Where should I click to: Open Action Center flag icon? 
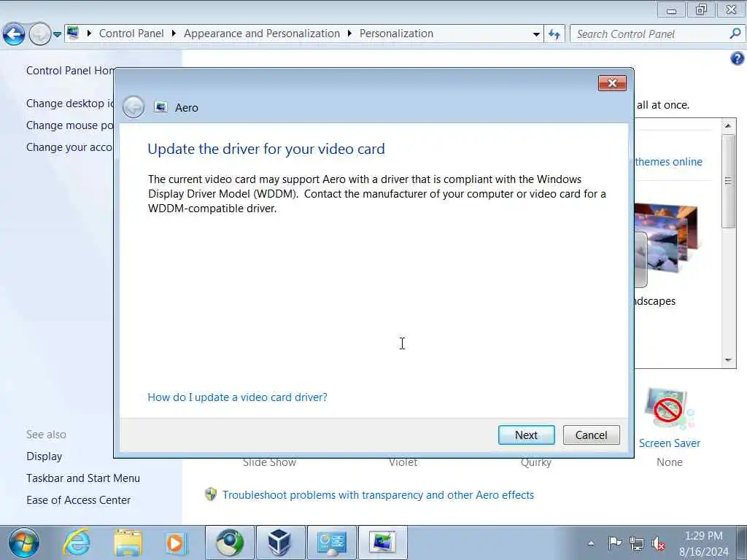(615, 542)
